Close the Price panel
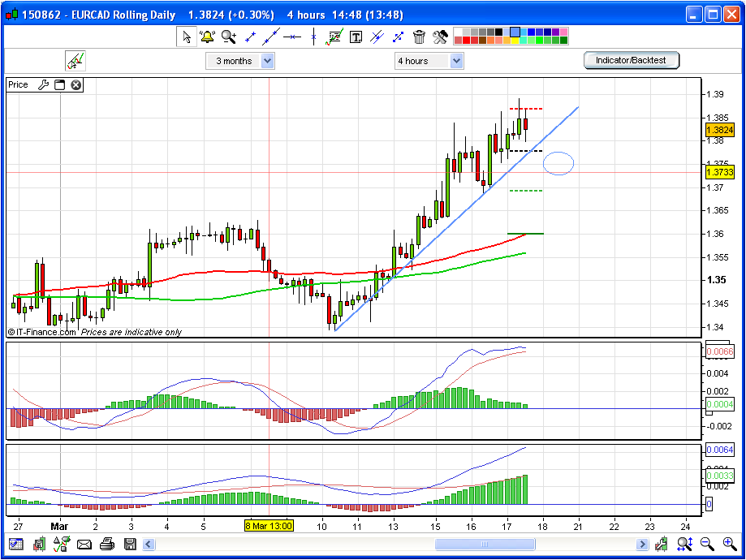Viewport: 746px width, 560px height. [x=76, y=84]
